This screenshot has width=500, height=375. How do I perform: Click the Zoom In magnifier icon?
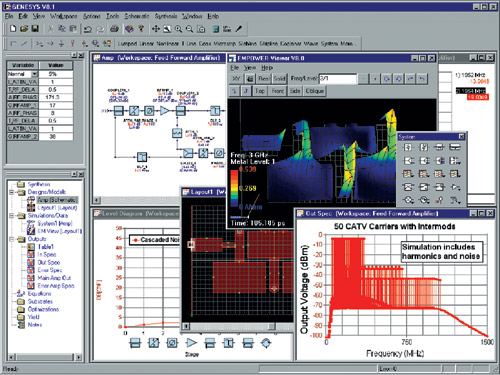[178, 29]
